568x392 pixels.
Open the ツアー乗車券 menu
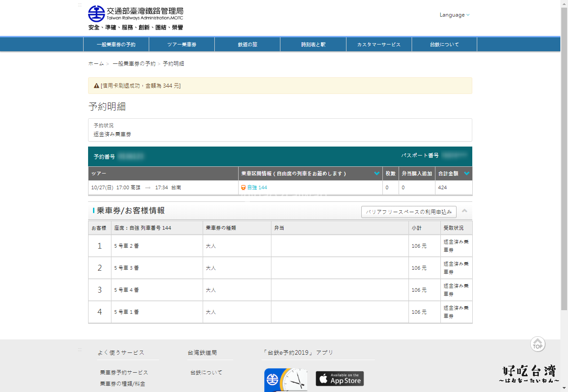tap(182, 45)
